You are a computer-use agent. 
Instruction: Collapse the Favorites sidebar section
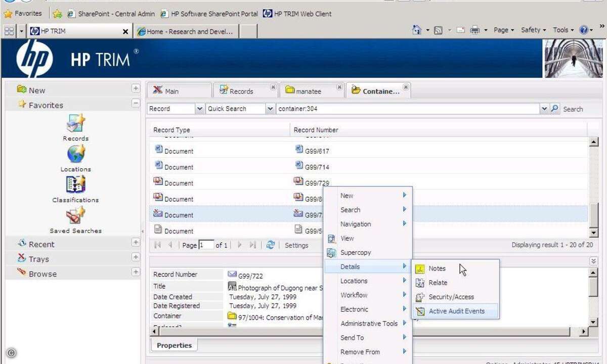[136, 103]
